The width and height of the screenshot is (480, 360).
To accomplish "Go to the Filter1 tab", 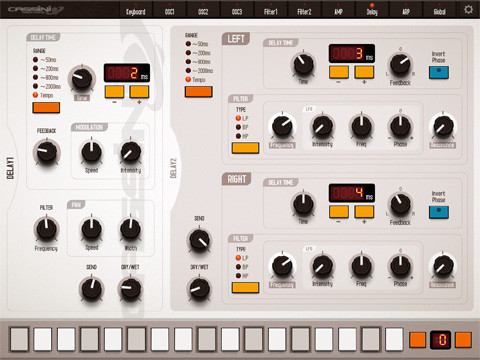I will pyautogui.click(x=270, y=10).
